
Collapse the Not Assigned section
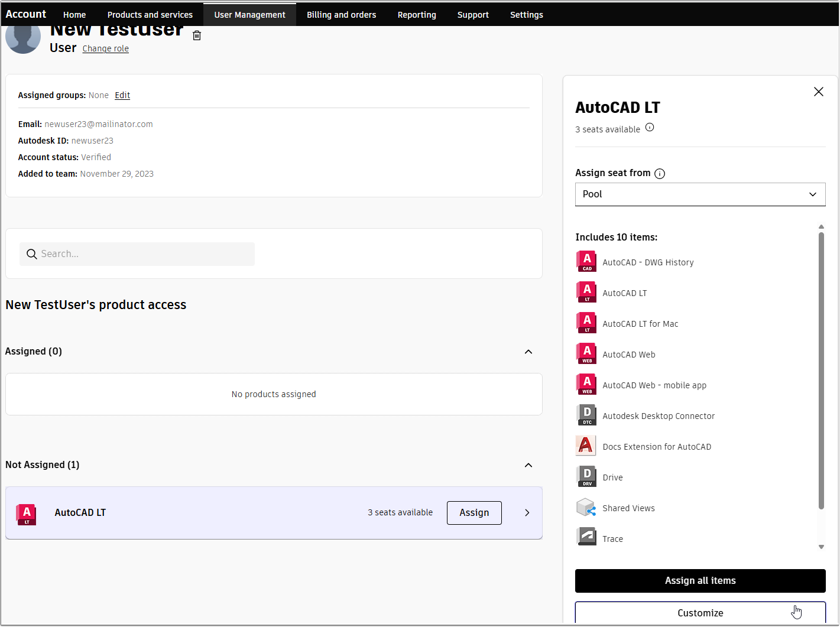(x=528, y=465)
